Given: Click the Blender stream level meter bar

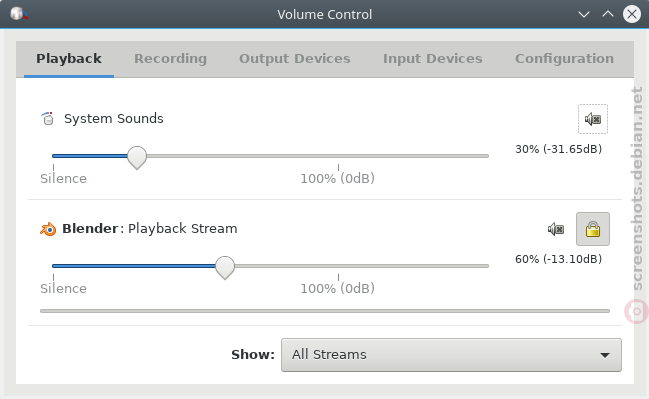Looking at the screenshot, I should pyautogui.click(x=325, y=311).
